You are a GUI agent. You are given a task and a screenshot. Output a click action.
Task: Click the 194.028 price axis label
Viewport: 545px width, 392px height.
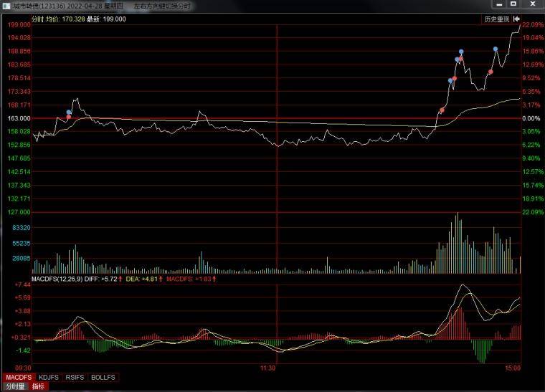19,38
